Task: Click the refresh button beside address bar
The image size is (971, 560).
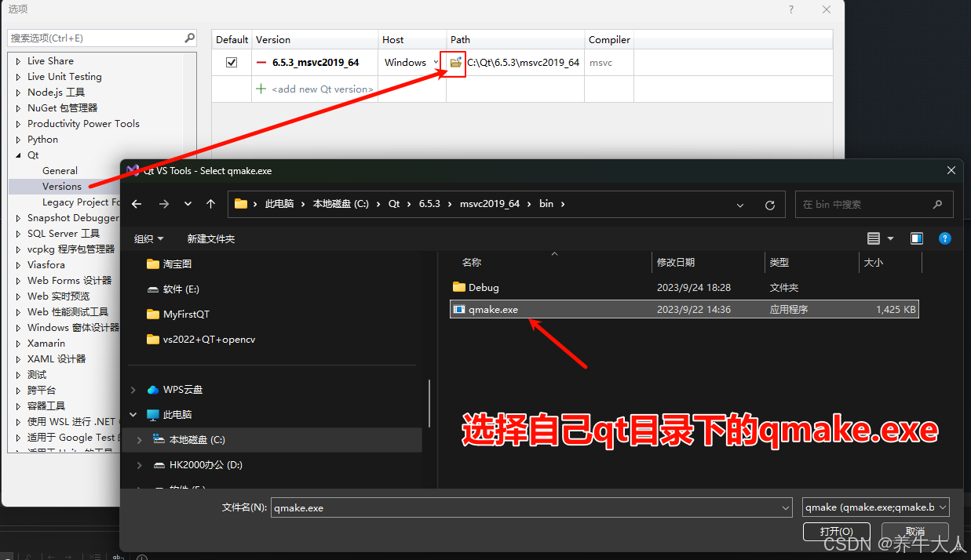Action: 770,205
